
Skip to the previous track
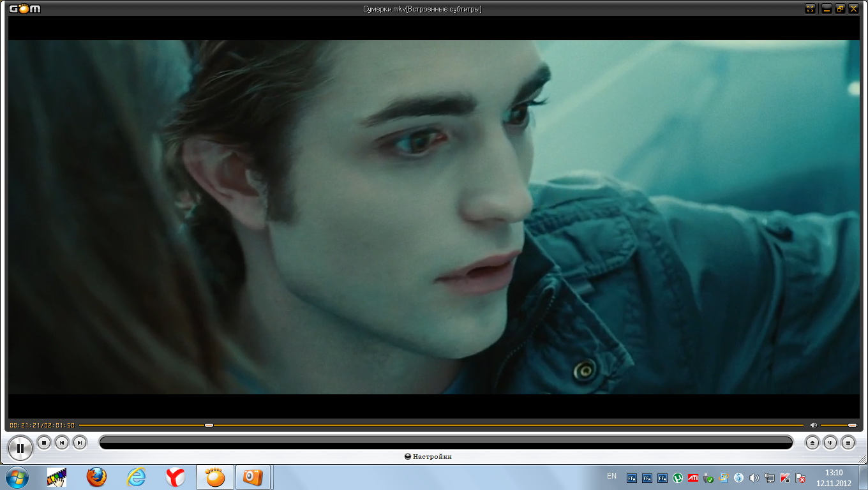(x=62, y=442)
